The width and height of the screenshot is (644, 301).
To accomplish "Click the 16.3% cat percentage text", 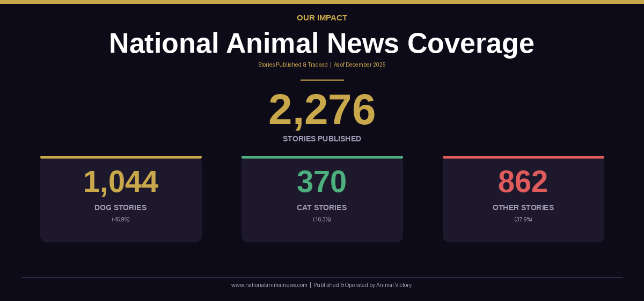I will (x=322, y=219).
